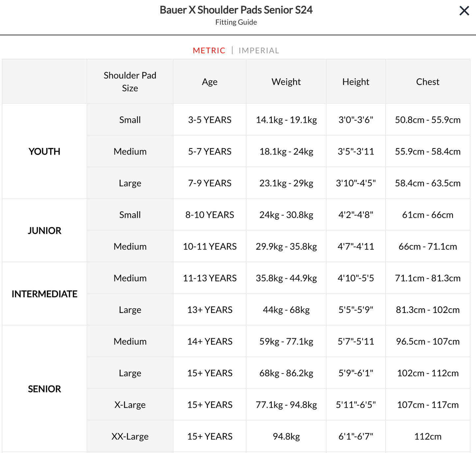
Task: Click the YOUTH category label
Action: (44, 152)
